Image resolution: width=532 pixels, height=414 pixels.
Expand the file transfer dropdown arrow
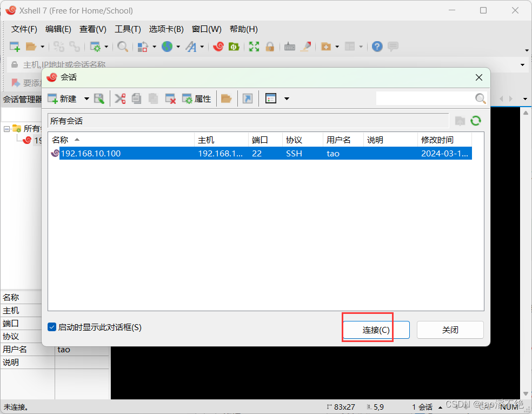pos(155,47)
